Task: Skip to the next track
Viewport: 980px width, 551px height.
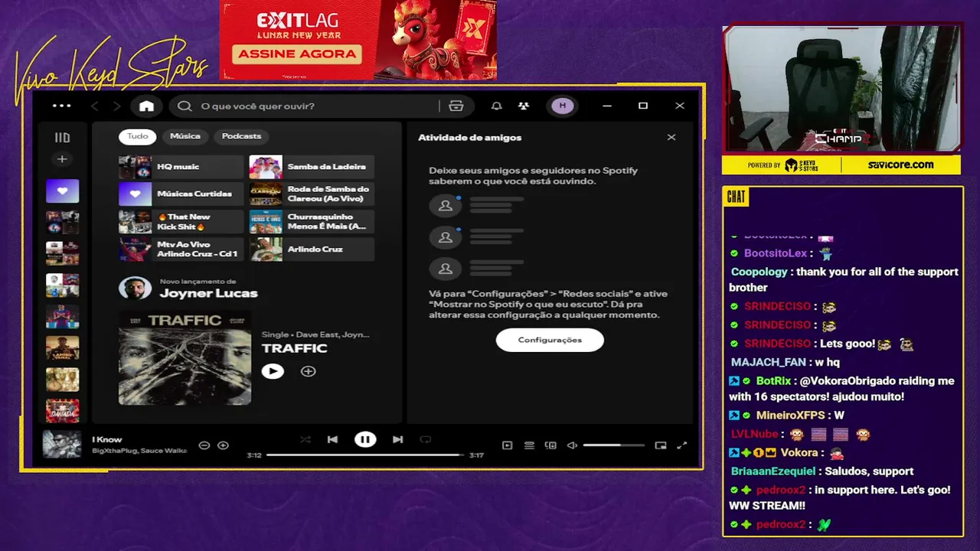Action: (397, 439)
